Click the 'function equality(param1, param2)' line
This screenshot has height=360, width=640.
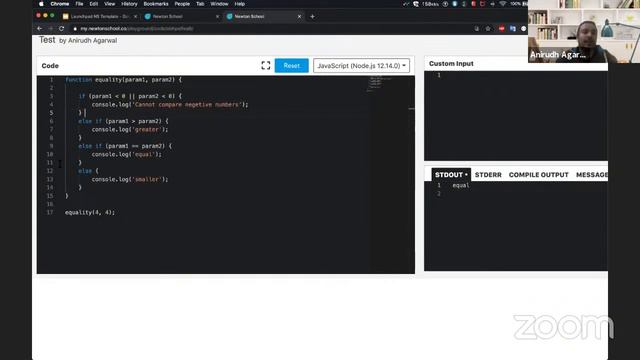(123, 80)
